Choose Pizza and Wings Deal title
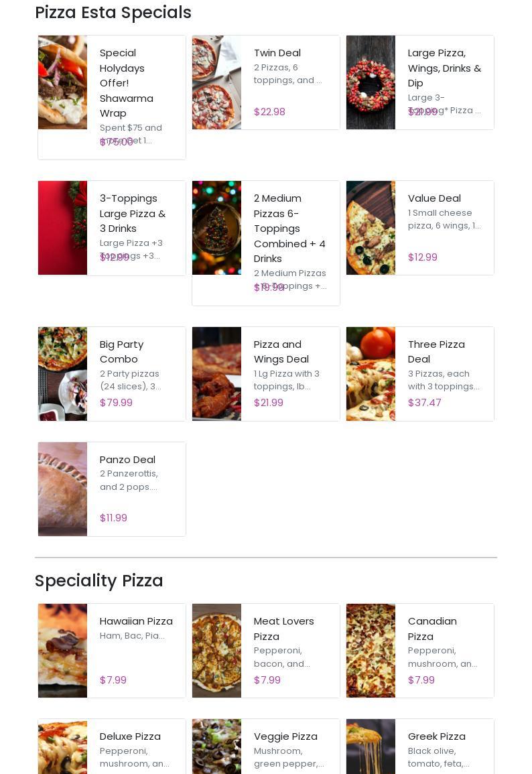 [x=281, y=352]
